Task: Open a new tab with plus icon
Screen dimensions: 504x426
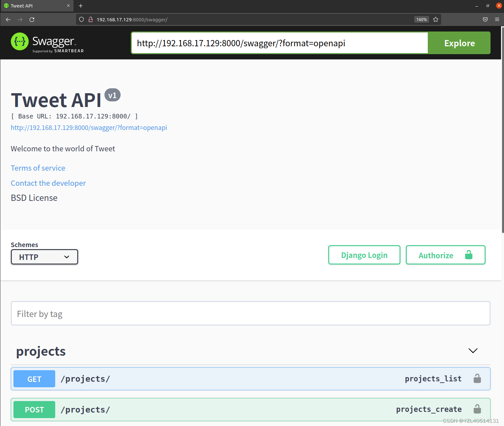Action: pos(81,6)
